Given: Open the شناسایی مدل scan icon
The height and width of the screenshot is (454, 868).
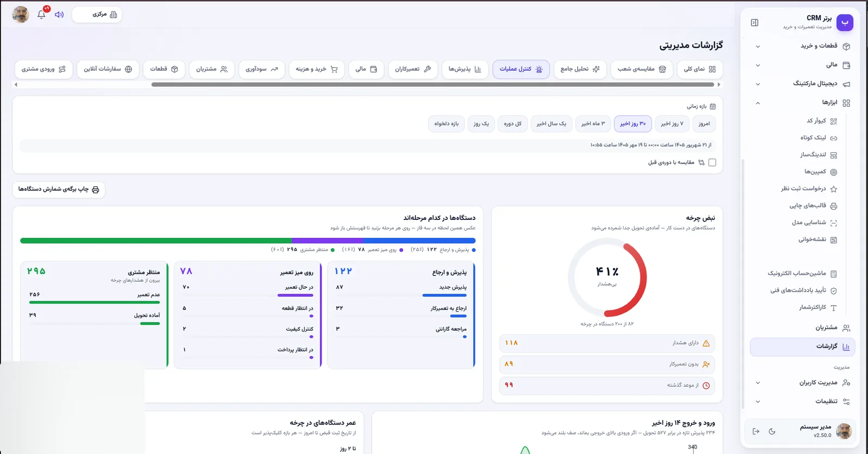Looking at the screenshot, I should (834, 223).
